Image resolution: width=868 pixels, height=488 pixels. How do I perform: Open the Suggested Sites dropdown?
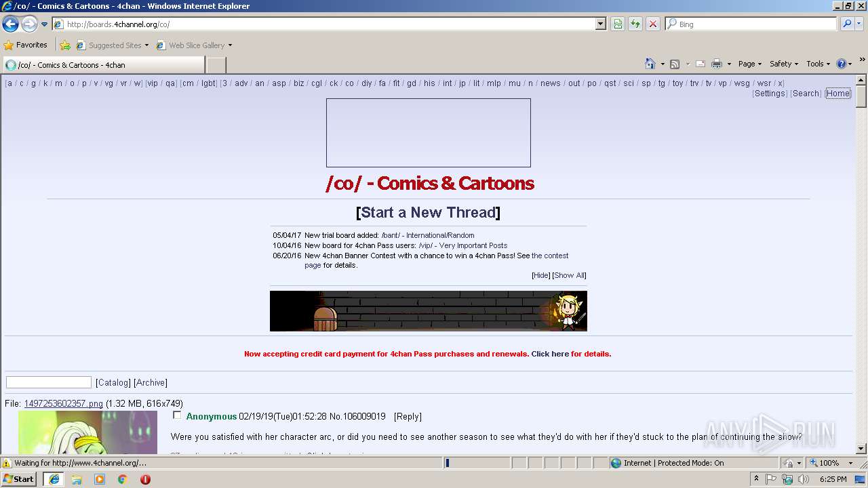click(x=113, y=45)
